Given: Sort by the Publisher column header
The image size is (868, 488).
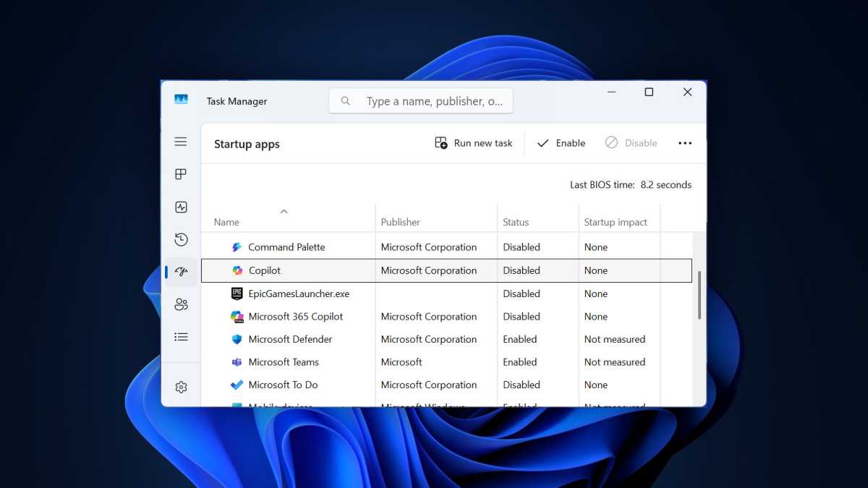Looking at the screenshot, I should coord(400,222).
